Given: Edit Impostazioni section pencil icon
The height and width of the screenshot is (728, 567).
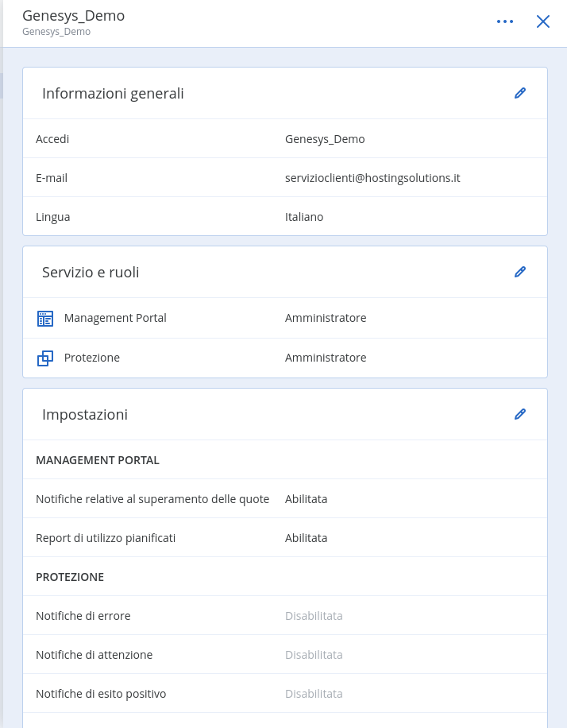Looking at the screenshot, I should click(519, 414).
